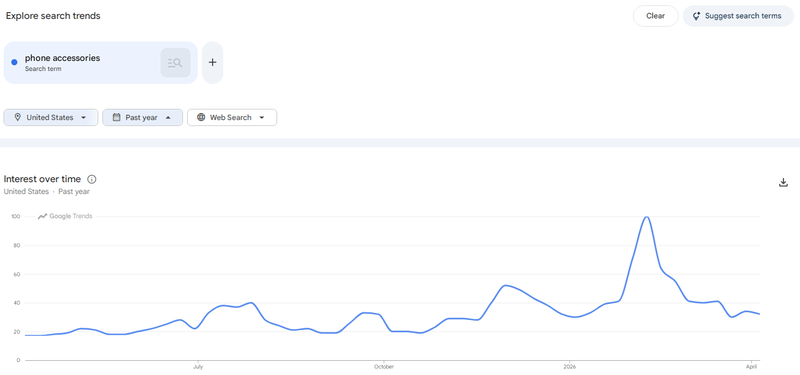This screenshot has height=375, width=800.
Task: Click the Explore search trends title
Action: (x=53, y=16)
